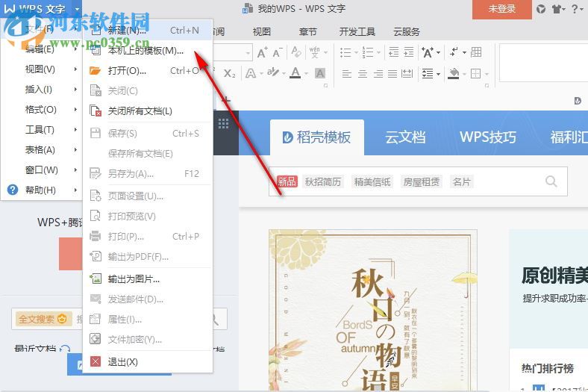The image size is (588, 392).
Task: Click the subscript X₂ icon
Action: 229,73
